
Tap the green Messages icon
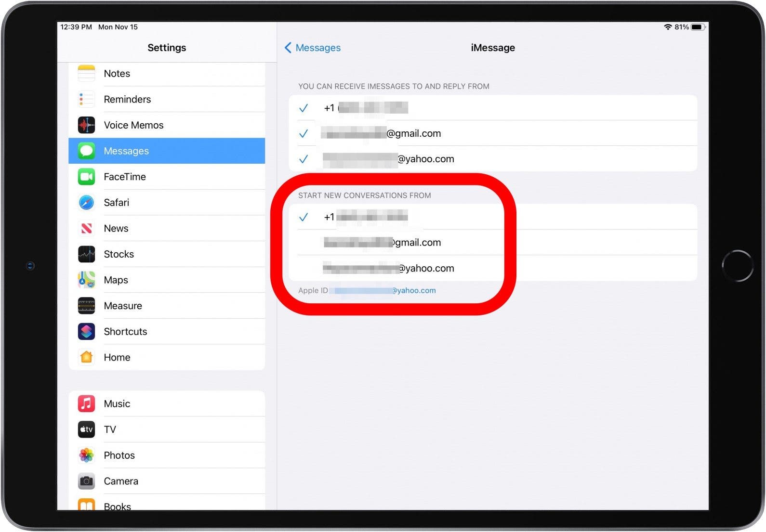point(86,151)
